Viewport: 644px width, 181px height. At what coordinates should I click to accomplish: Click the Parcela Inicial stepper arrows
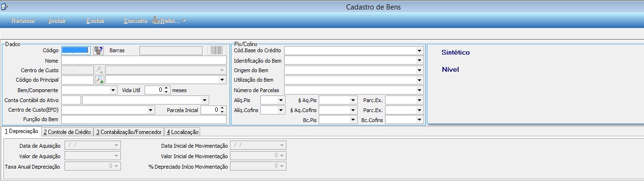click(223, 110)
